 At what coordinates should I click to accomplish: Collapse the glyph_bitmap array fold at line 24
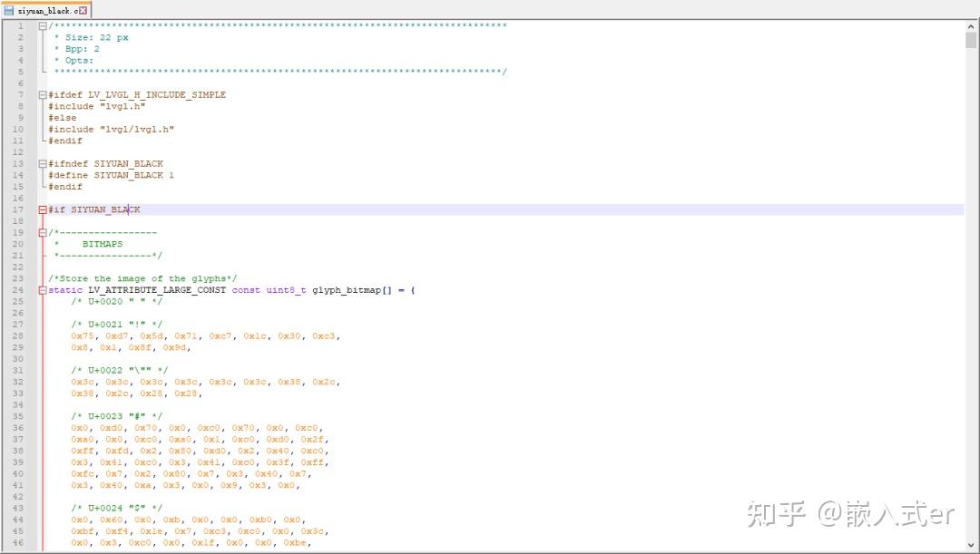42,290
